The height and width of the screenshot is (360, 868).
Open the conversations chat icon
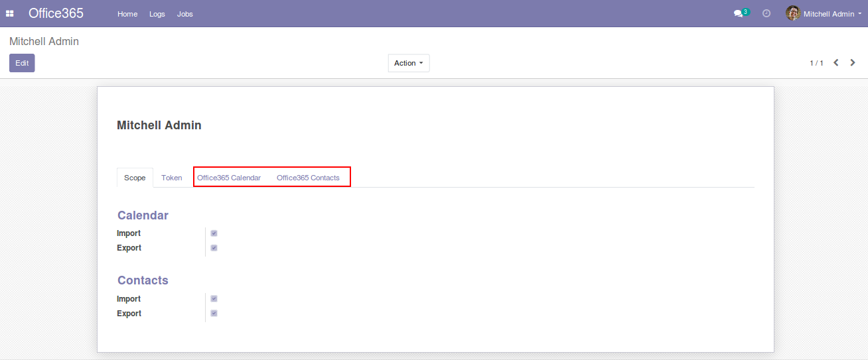tap(738, 14)
